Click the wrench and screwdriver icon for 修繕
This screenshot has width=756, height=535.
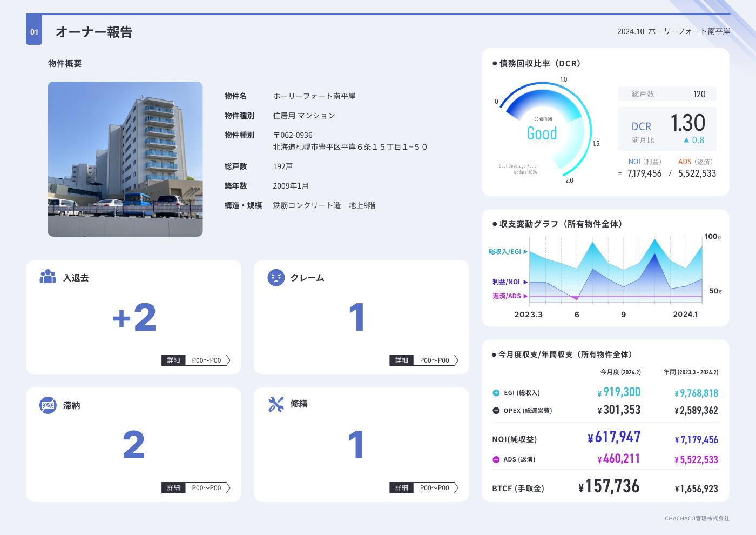point(276,404)
